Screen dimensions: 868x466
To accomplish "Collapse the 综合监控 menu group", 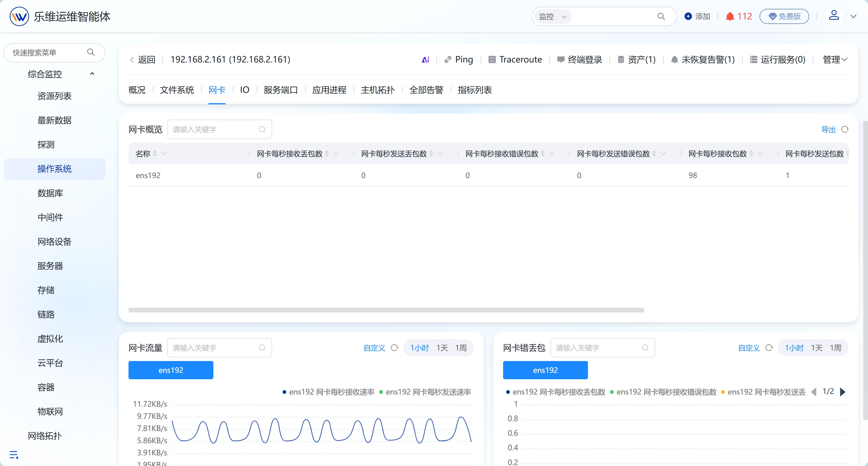I will tap(92, 74).
